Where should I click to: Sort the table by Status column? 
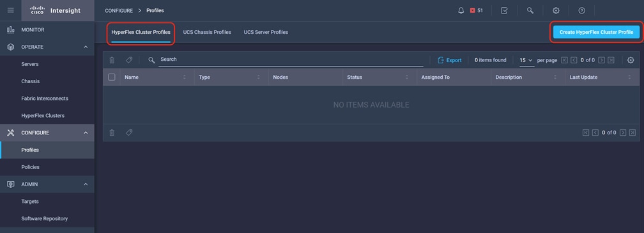pos(407,77)
